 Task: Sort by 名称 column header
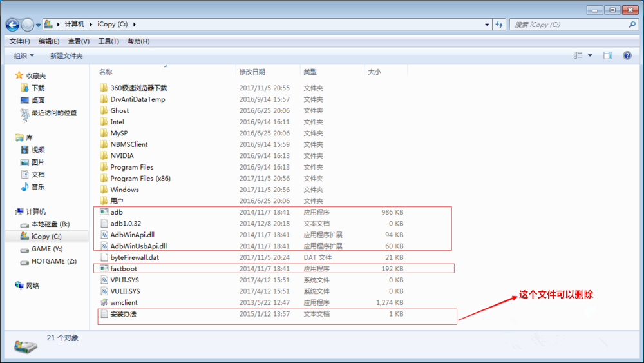(x=106, y=72)
